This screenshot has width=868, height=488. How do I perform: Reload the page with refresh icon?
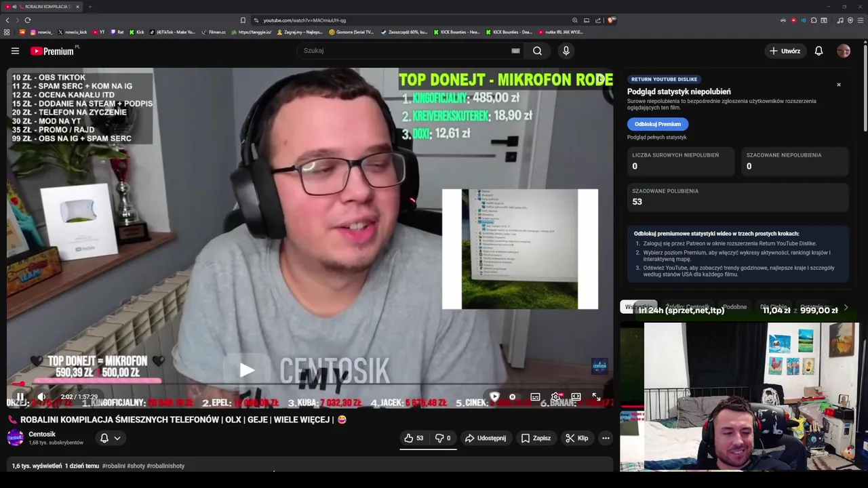[x=28, y=20]
